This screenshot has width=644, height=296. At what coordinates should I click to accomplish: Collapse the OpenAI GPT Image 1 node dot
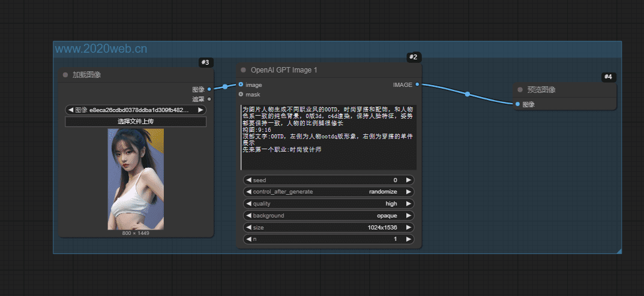243,70
